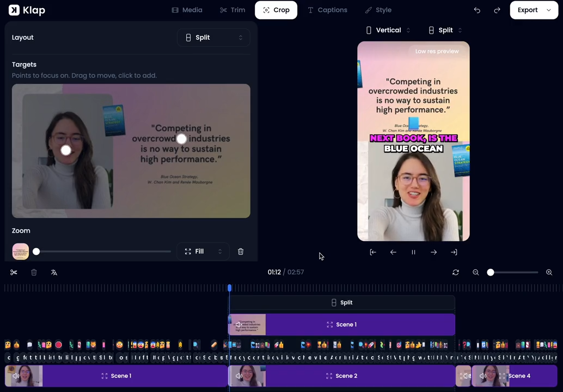Click the translate icon
The width and height of the screenshot is (563, 392).
click(54, 272)
